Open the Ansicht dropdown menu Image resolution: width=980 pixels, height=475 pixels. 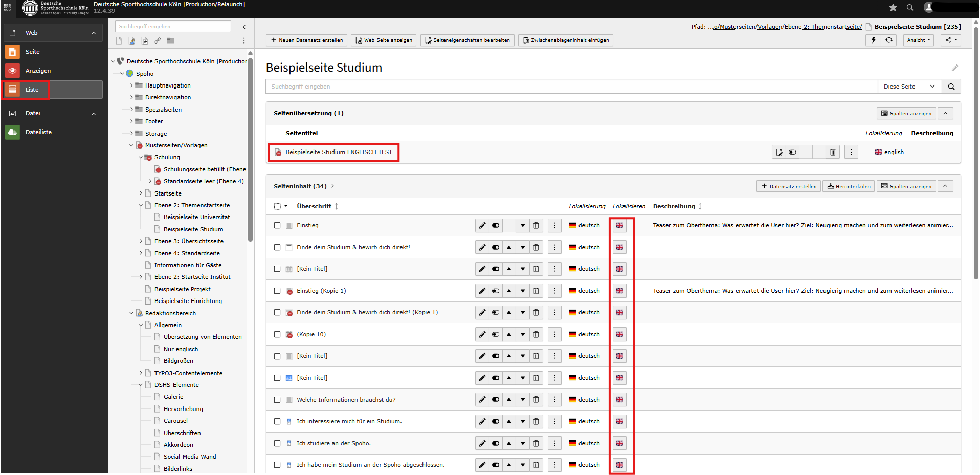tap(919, 40)
